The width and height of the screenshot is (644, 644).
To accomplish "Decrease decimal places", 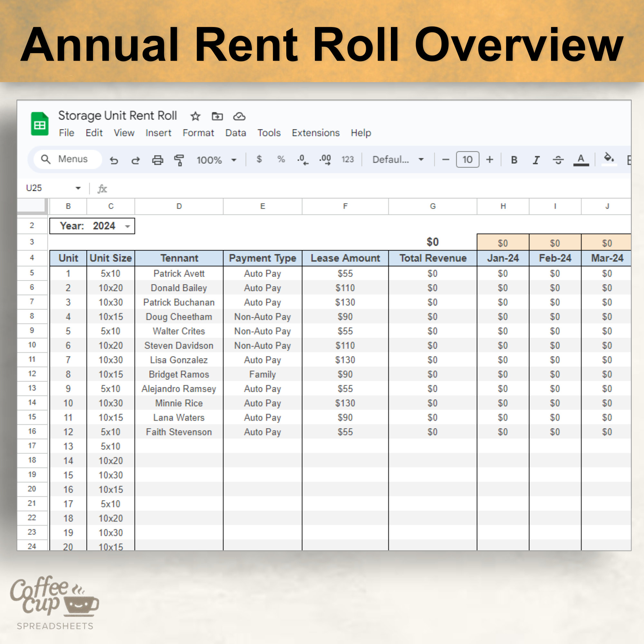I will [302, 160].
